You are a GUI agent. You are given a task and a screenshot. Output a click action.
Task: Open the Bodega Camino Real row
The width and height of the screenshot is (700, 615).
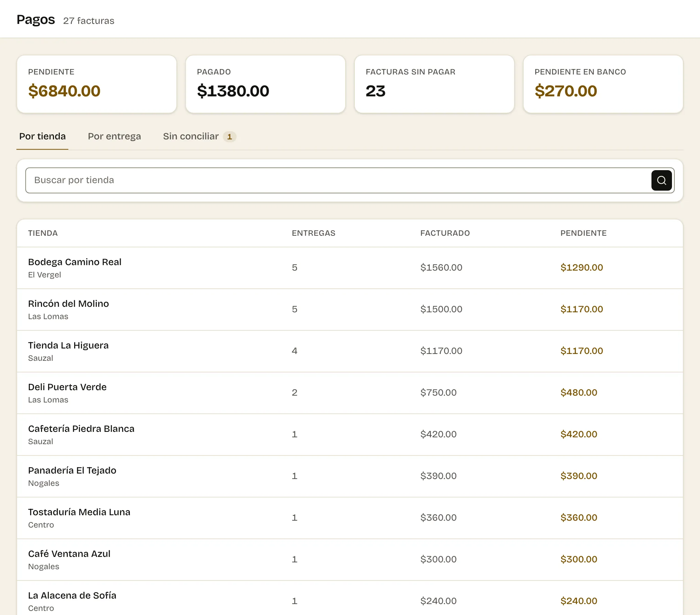350,268
